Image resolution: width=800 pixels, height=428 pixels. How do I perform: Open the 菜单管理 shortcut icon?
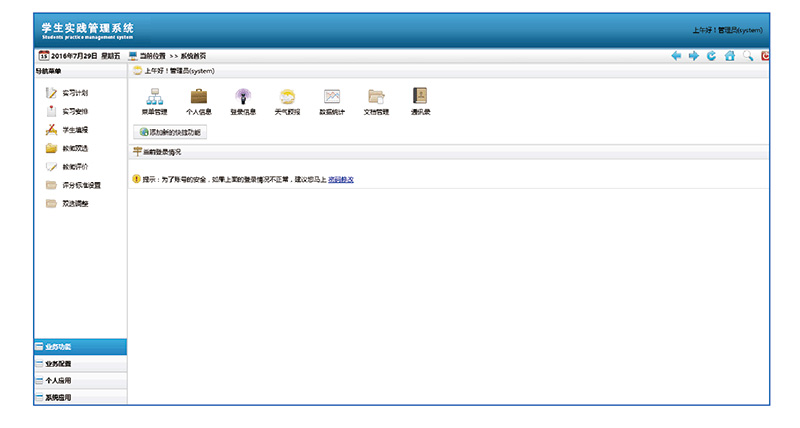pyautogui.click(x=155, y=97)
